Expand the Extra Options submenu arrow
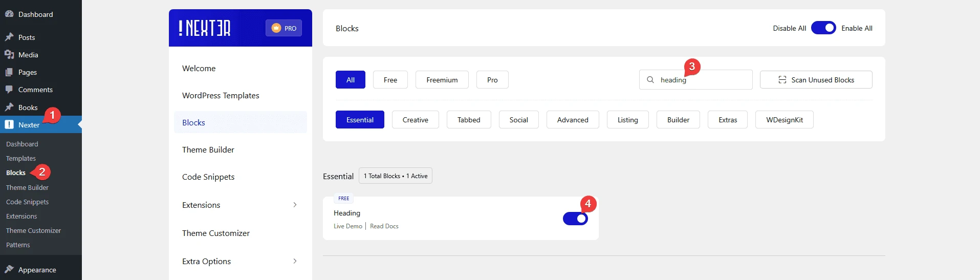Viewport: 980px width, 280px height. (295, 261)
